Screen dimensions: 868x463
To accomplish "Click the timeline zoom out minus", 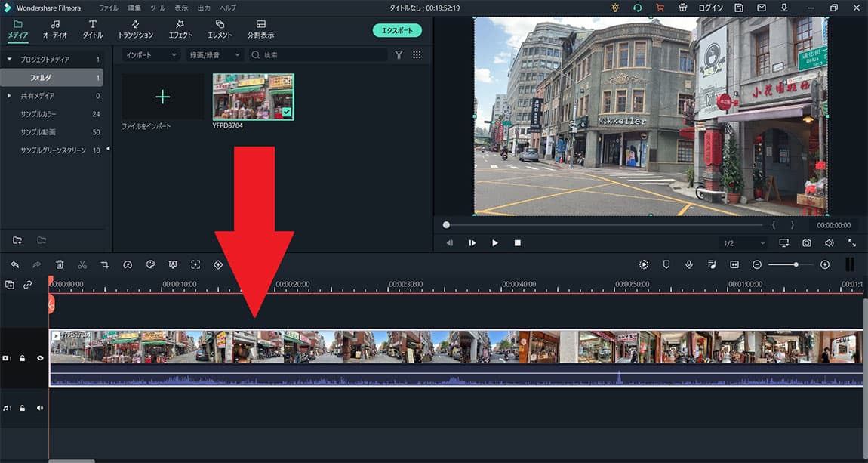I will point(757,264).
